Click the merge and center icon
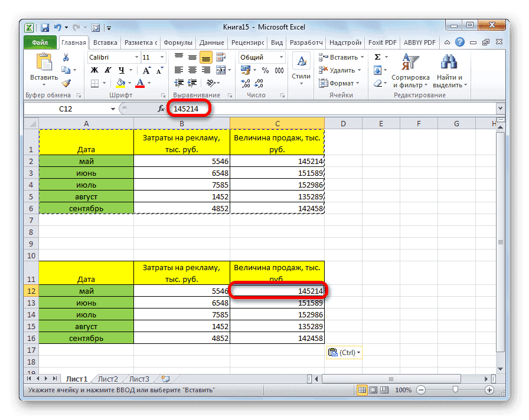Screen dimensions: 529x420 point(220,70)
